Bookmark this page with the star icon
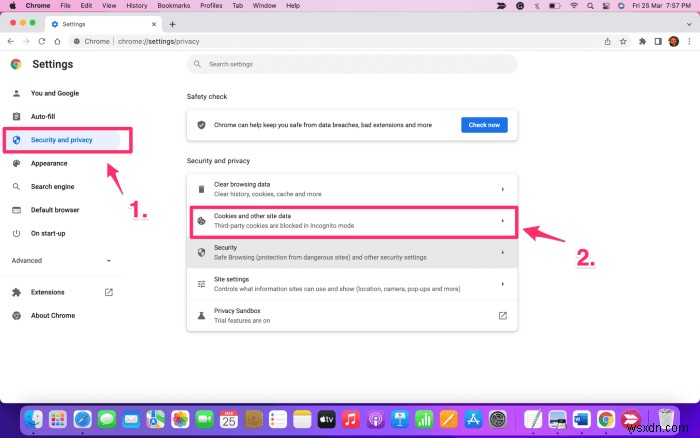 click(x=623, y=42)
